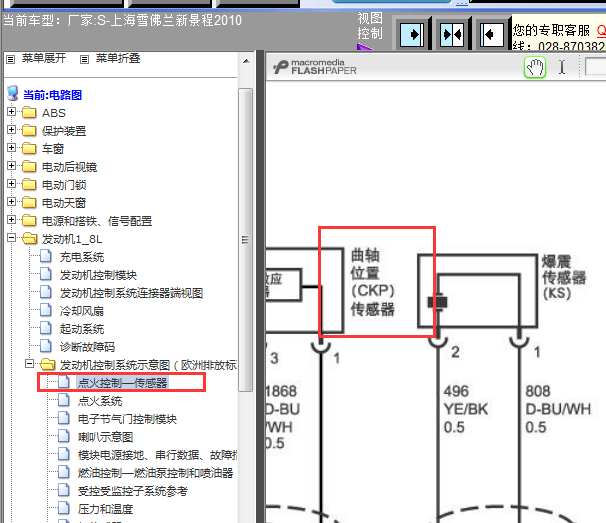Click the open folder icon for 发动机1_8L
The height and width of the screenshot is (523, 606).
(30, 239)
